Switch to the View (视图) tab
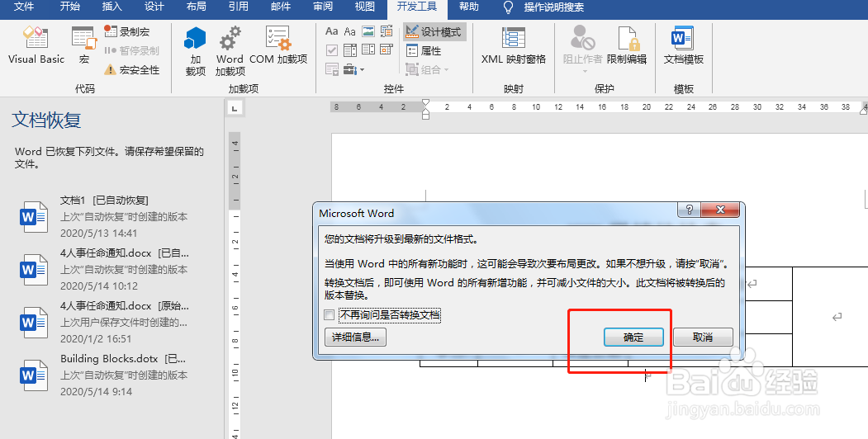 [x=365, y=7]
